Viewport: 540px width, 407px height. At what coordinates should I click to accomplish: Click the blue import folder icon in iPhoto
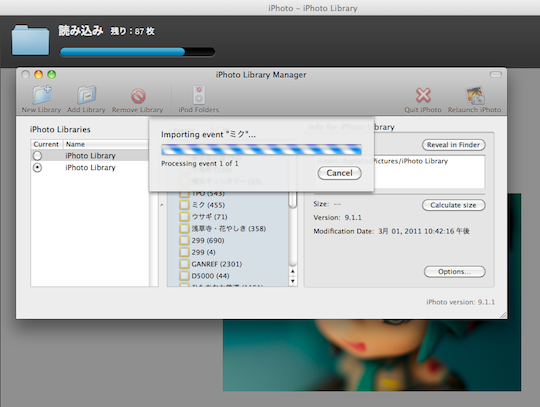[30, 40]
